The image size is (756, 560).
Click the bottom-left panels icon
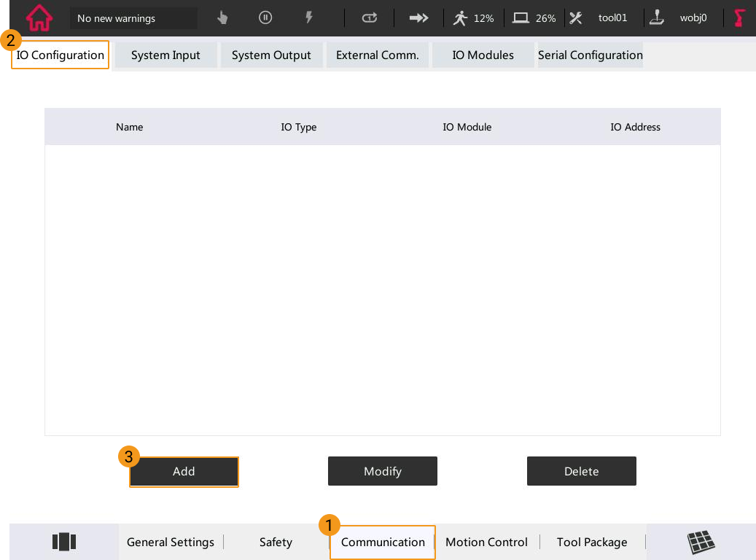64,542
